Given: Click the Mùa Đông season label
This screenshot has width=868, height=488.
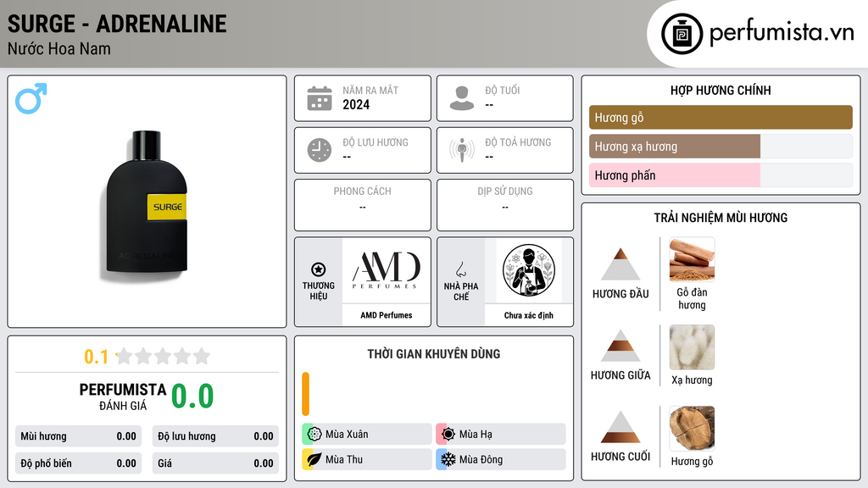Looking at the screenshot, I should [x=481, y=459].
